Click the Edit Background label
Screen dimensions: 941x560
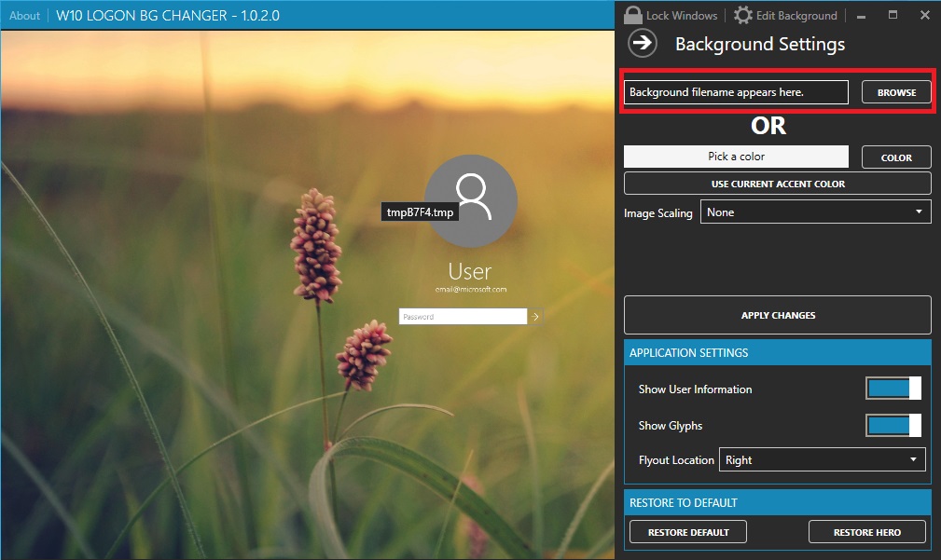[796, 16]
